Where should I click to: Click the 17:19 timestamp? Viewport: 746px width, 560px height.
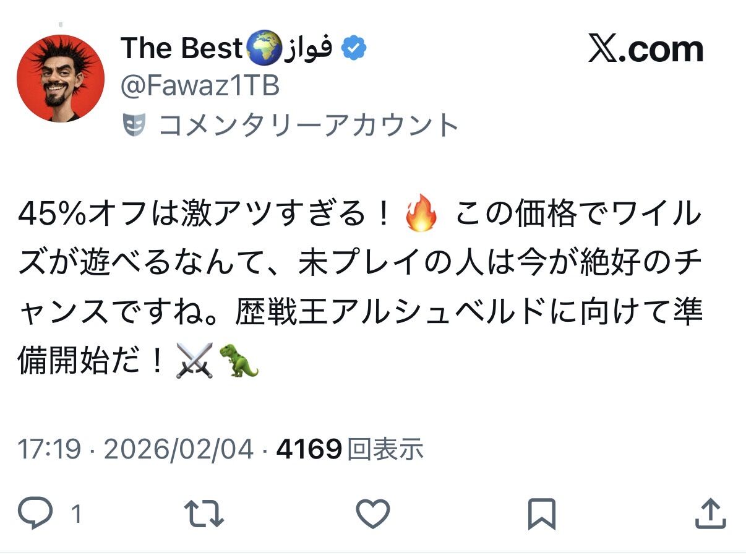pos(49,449)
